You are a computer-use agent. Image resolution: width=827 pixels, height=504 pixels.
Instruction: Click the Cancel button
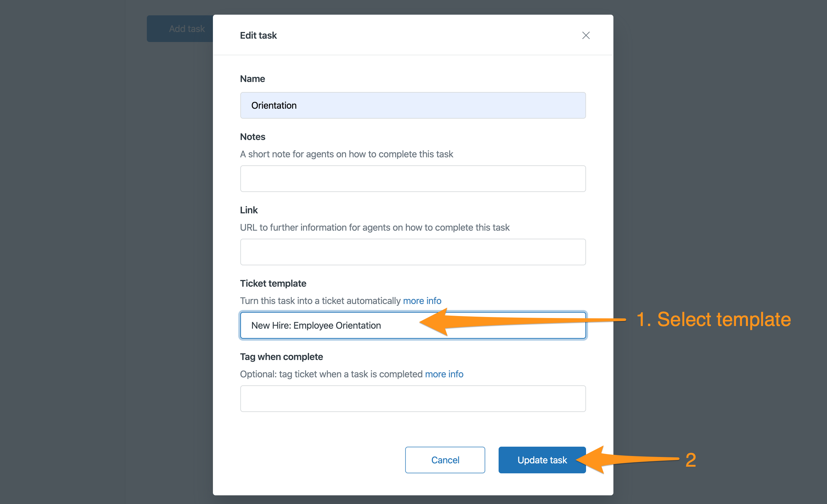(x=445, y=460)
